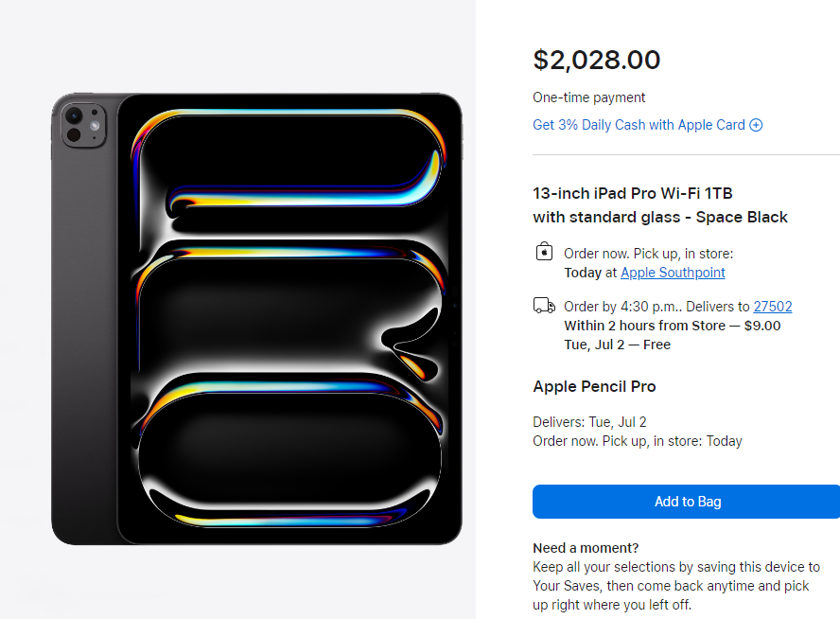Click the iPad Pro front display image
Viewport: 840px width, 619px height.
click(x=289, y=317)
